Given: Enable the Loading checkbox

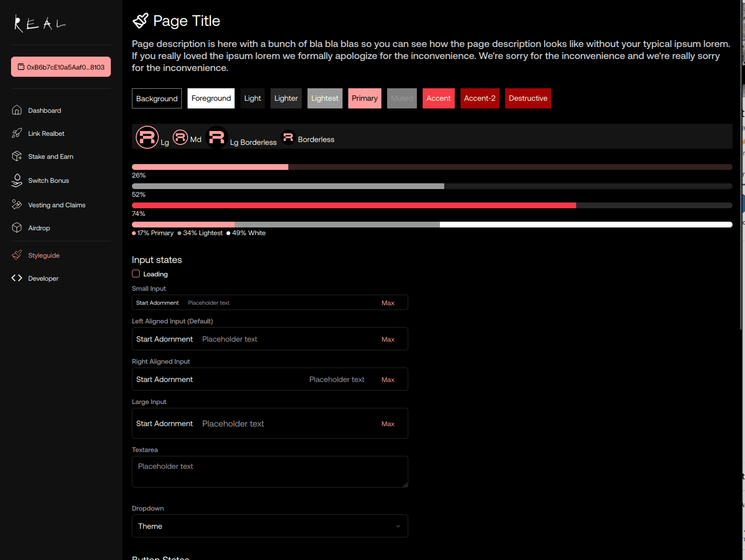Looking at the screenshot, I should click(136, 274).
